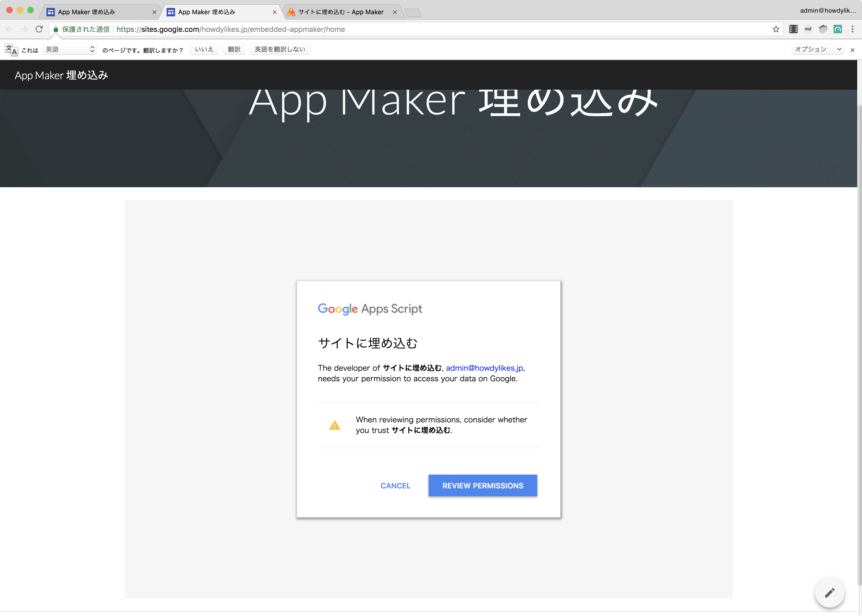Open a new browser tab
The width and height of the screenshot is (862, 616).
point(413,13)
